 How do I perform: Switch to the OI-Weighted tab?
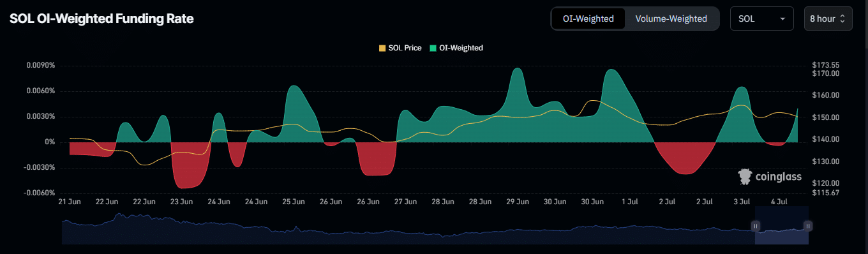[x=588, y=19]
